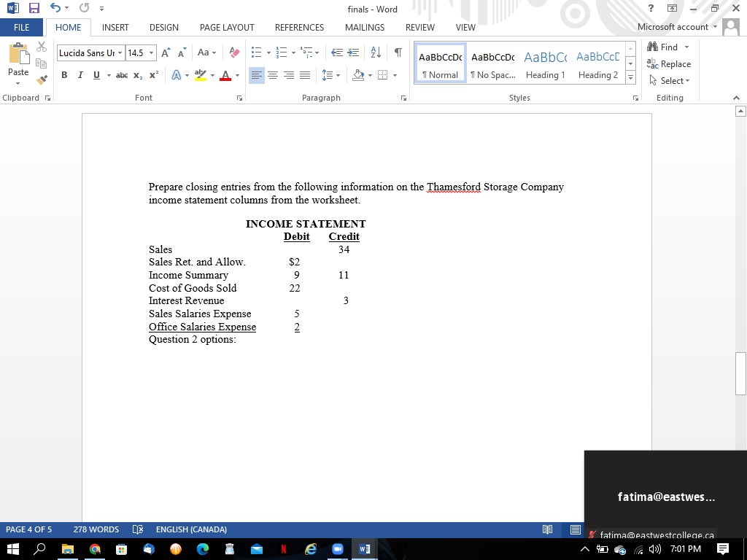Apply italic formatting

80,75
